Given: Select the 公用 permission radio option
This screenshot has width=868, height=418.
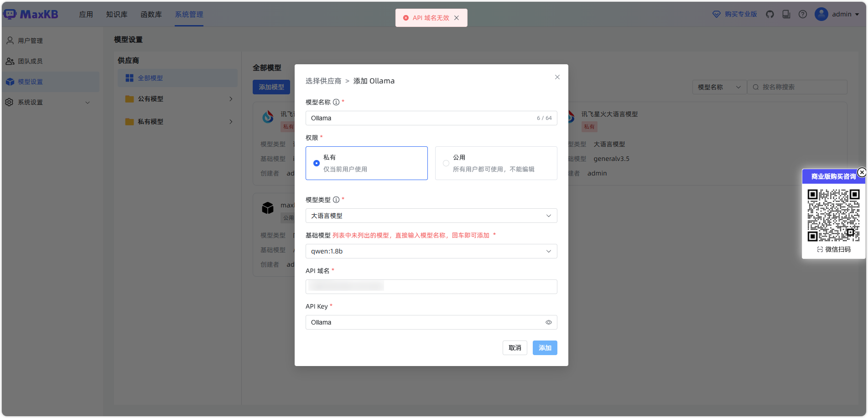Looking at the screenshot, I should (446, 163).
